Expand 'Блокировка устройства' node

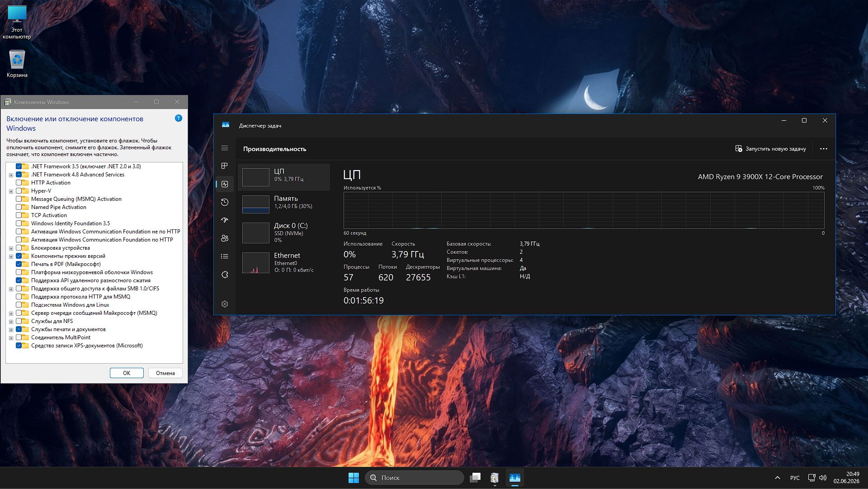pos(11,248)
